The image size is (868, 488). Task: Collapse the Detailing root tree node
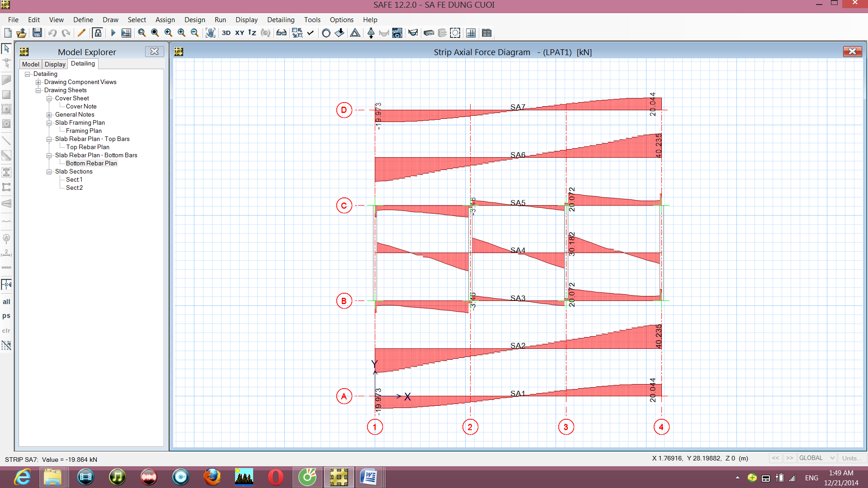[28, 74]
